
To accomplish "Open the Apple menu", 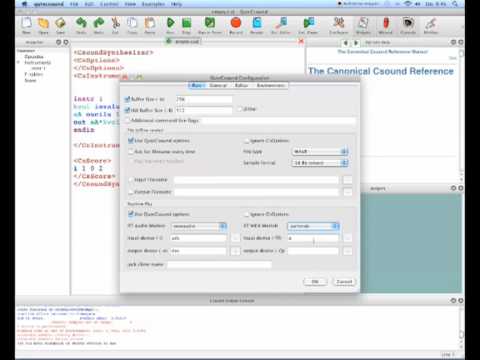I will (24, 4).
